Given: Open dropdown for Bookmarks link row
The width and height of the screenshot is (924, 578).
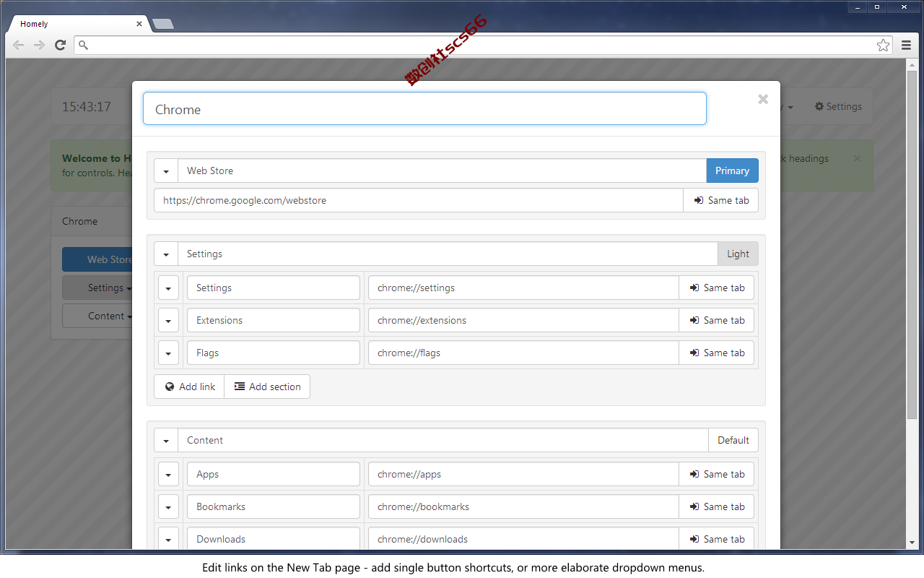Looking at the screenshot, I should [x=168, y=506].
